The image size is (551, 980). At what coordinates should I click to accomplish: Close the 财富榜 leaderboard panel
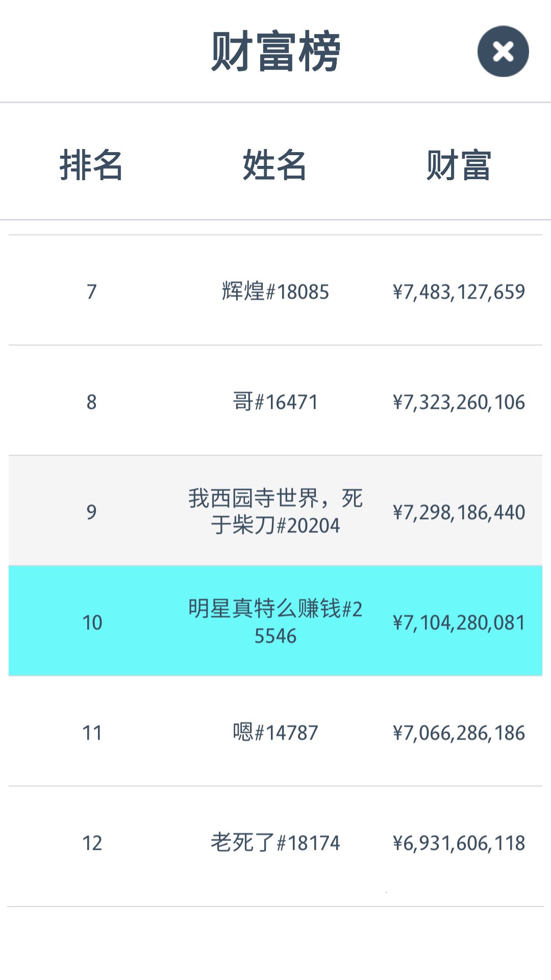(503, 52)
